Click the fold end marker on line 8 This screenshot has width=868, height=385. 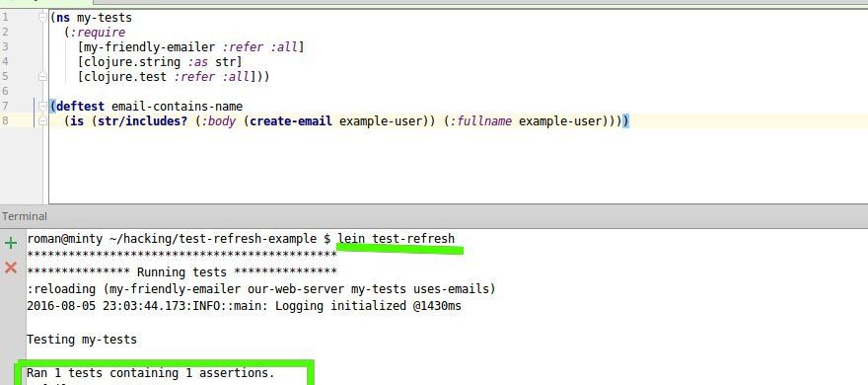click(x=42, y=120)
